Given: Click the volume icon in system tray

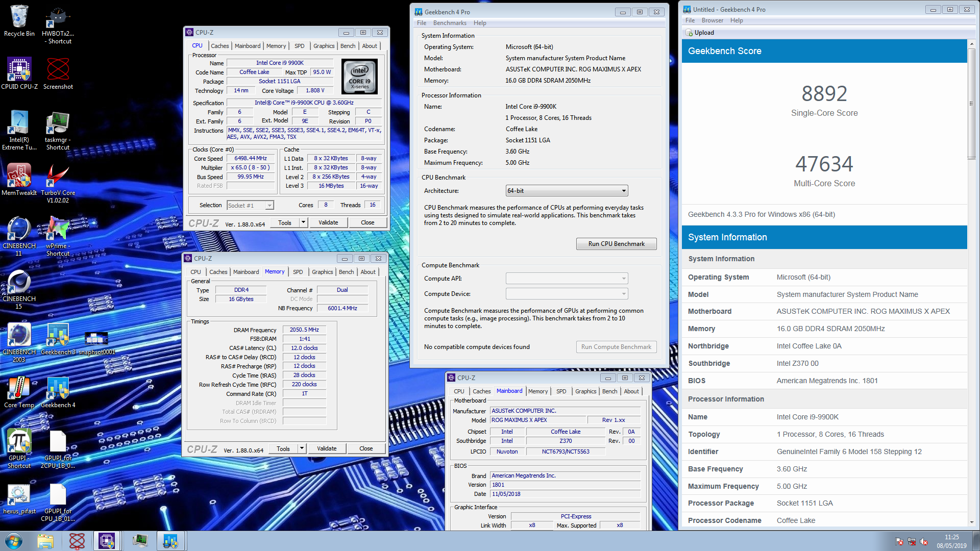Looking at the screenshot, I should 924,541.
